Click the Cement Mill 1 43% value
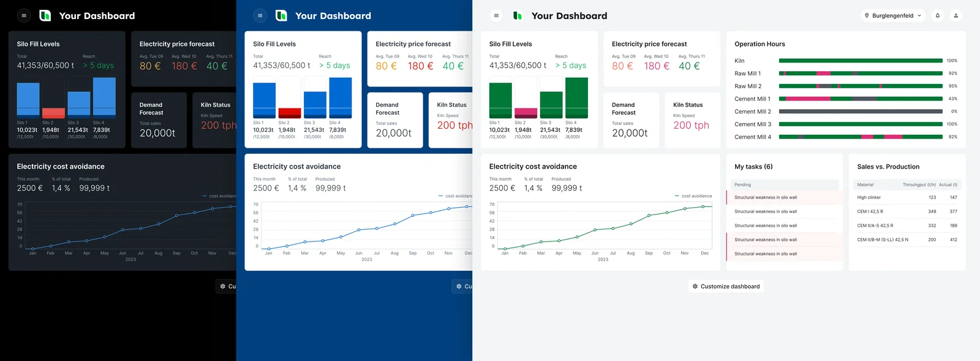The height and width of the screenshot is (361, 980). (952, 99)
